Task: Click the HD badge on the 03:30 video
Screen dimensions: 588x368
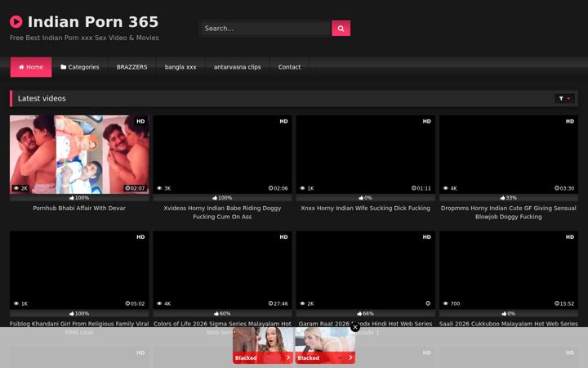Action: tap(570, 121)
